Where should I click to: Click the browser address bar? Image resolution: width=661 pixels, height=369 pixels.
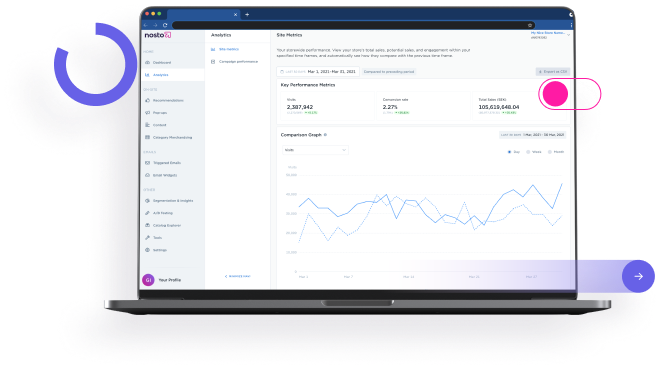click(x=353, y=25)
